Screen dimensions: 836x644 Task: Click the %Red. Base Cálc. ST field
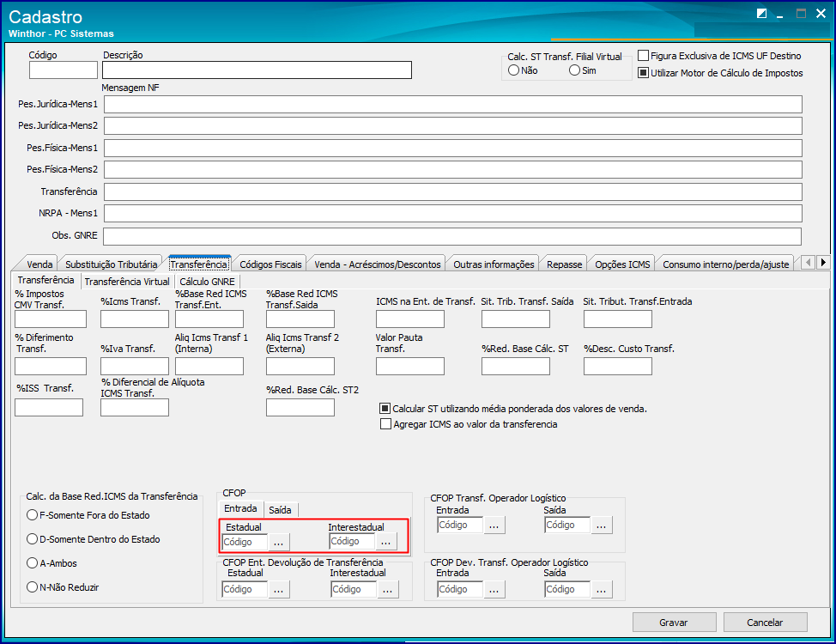[516, 366]
